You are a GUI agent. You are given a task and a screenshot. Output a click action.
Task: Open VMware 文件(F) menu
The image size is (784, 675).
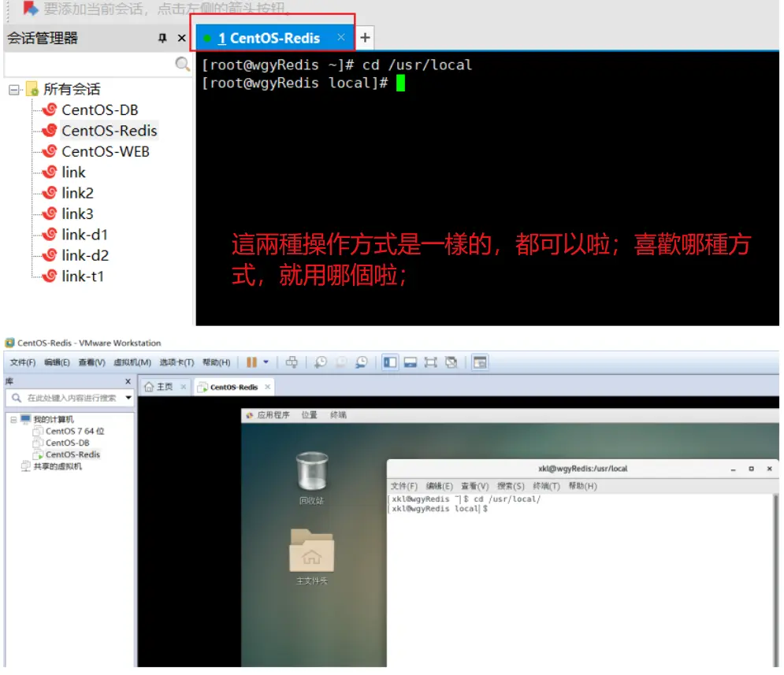pyautogui.click(x=23, y=362)
